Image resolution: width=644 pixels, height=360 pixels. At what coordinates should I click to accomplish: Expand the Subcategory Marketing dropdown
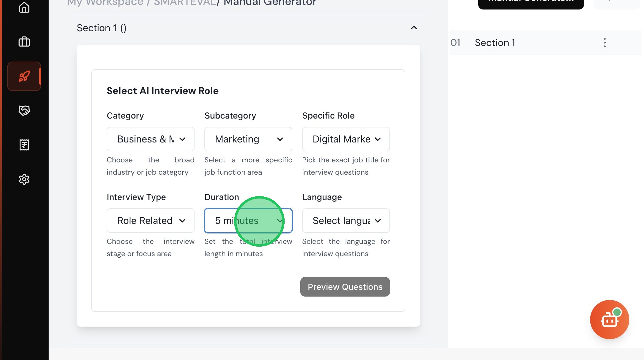click(248, 139)
